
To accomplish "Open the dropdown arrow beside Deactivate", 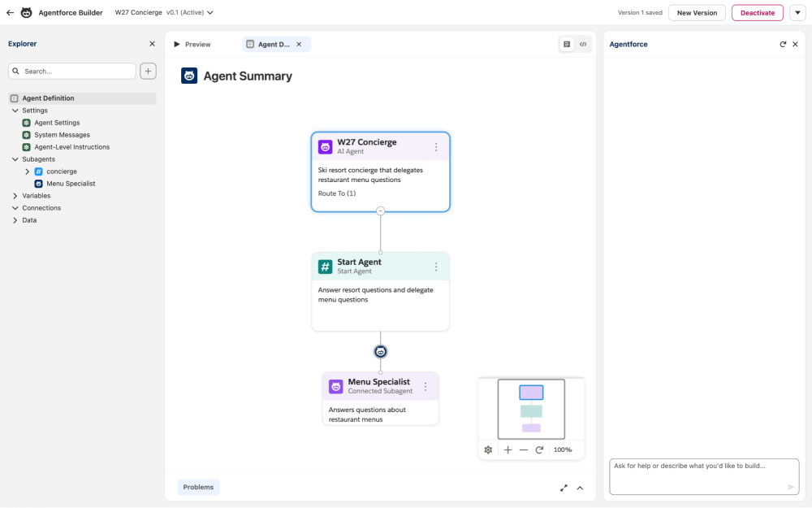I will [797, 12].
